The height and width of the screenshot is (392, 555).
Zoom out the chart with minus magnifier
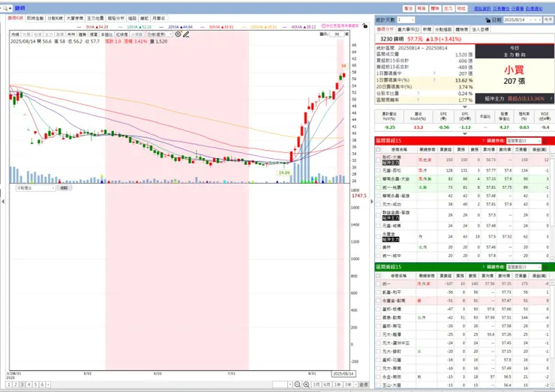(x=297, y=385)
